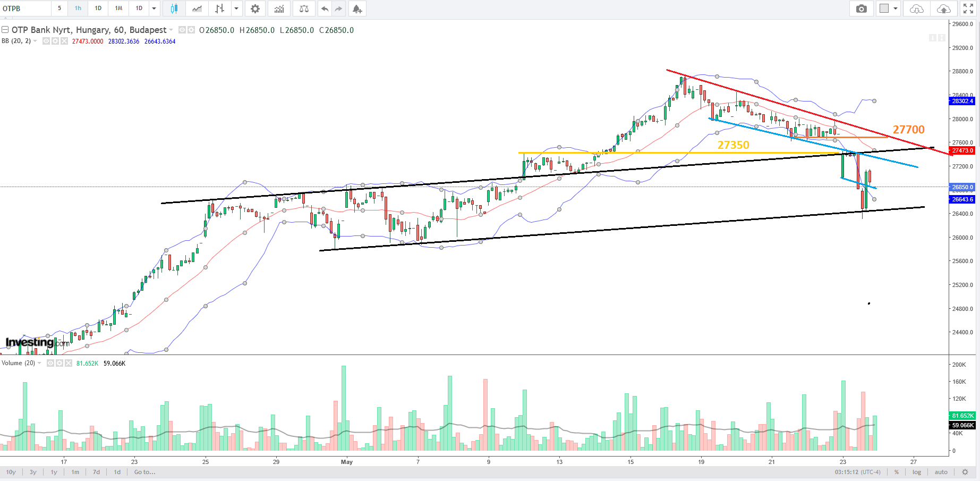Image resolution: width=980 pixels, height=481 pixels.
Task: Select the 1M interval tab
Action: pos(118,9)
